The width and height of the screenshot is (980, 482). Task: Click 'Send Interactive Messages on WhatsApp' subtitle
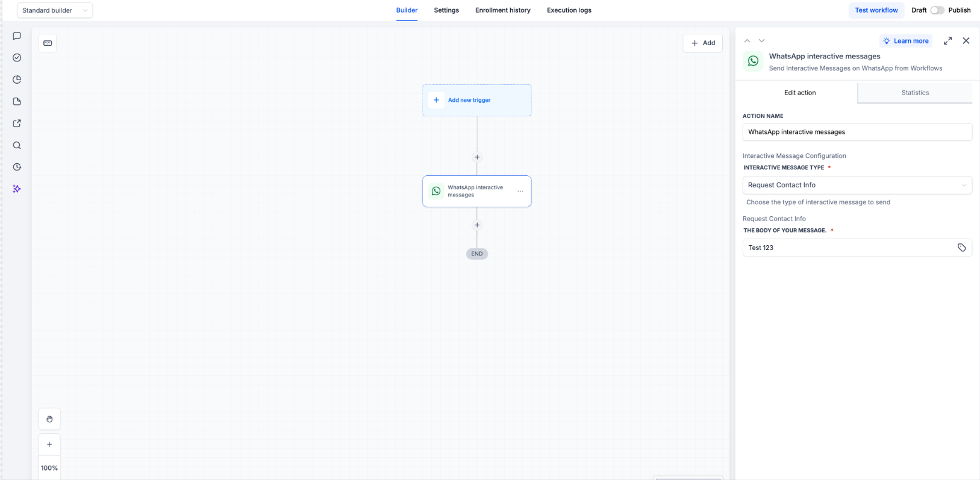coord(855,68)
